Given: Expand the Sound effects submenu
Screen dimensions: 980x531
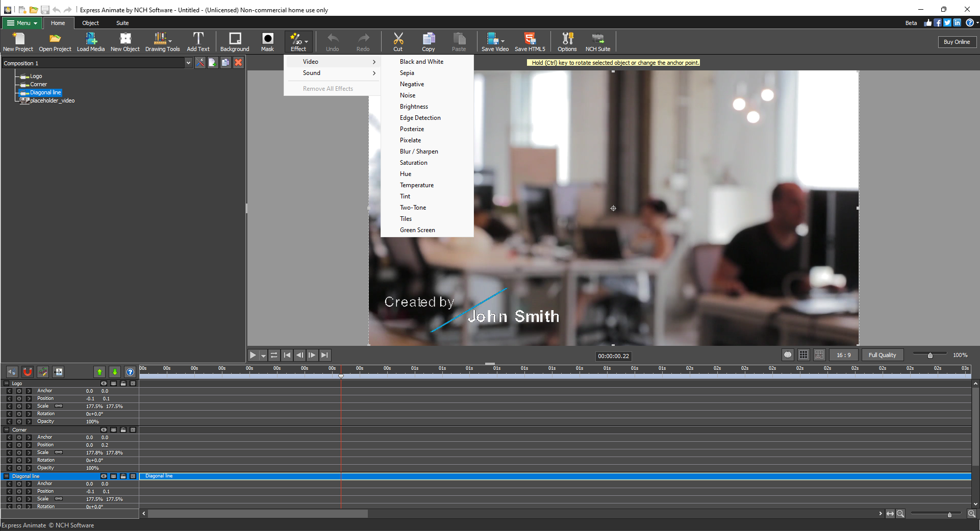Looking at the screenshot, I should 332,73.
